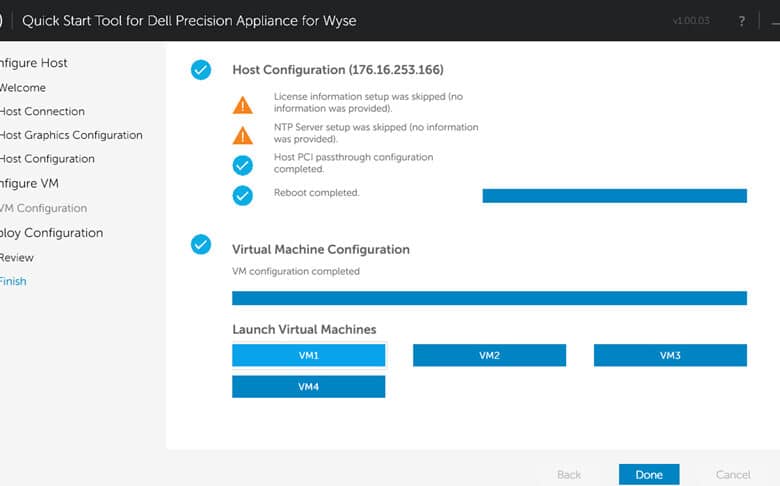The width and height of the screenshot is (780, 486).
Task: Click the Launch Virtual Machines heading
Action: [x=304, y=329]
